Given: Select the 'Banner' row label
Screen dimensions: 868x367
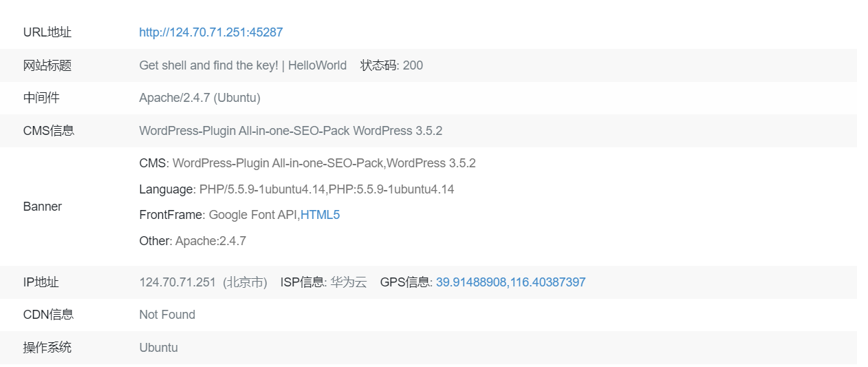Looking at the screenshot, I should click(x=43, y=207).
